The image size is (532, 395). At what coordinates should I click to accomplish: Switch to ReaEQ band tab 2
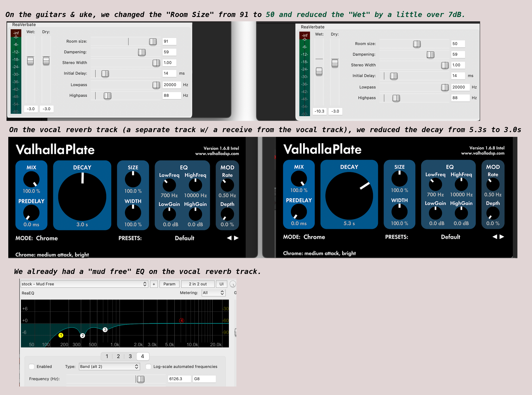click(118, 356)
